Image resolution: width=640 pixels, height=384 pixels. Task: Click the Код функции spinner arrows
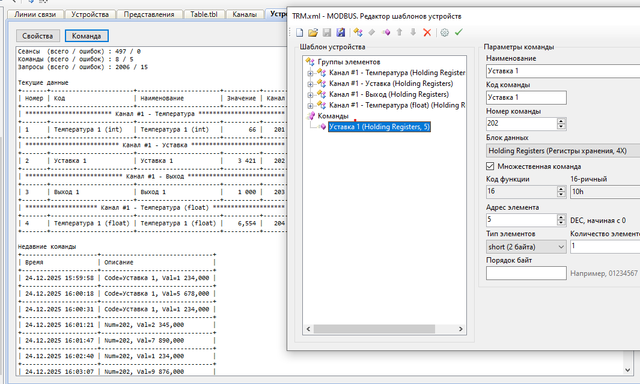[561, 191]
